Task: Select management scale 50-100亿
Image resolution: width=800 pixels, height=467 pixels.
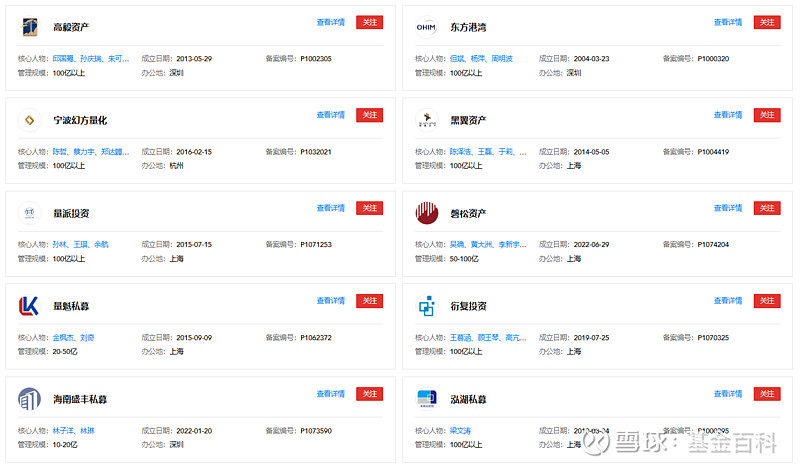Action: pyautogui.click(x=464, y=259)
